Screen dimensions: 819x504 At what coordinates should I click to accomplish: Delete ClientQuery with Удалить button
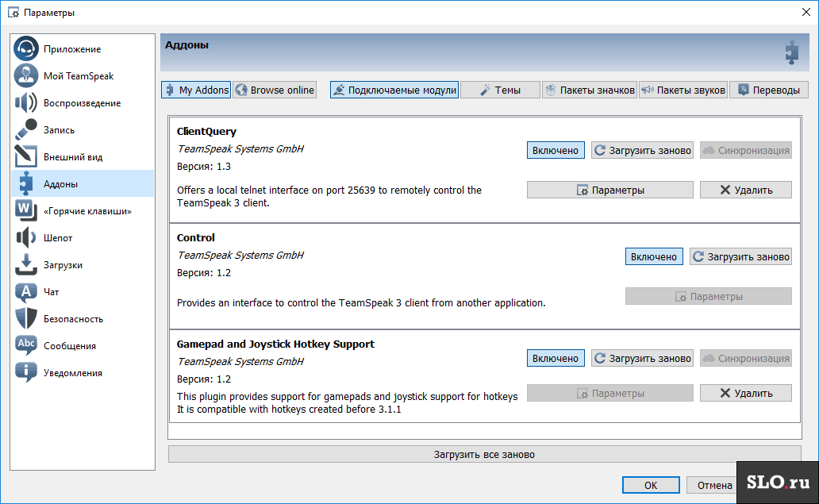[746, 190]
